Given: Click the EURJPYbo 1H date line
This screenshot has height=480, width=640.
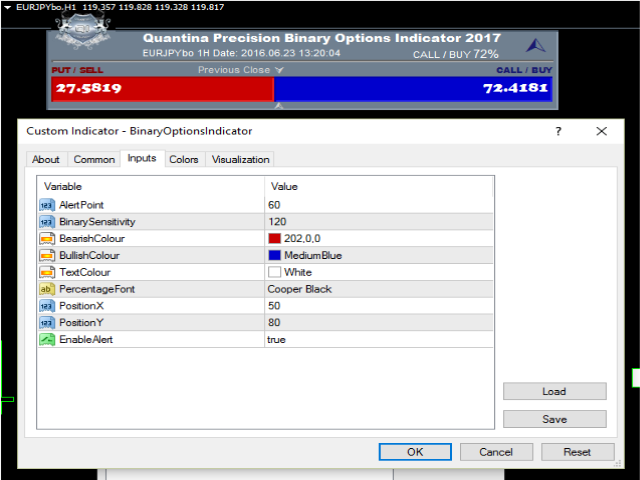Looking at the screenshot, I should (241, 53).
